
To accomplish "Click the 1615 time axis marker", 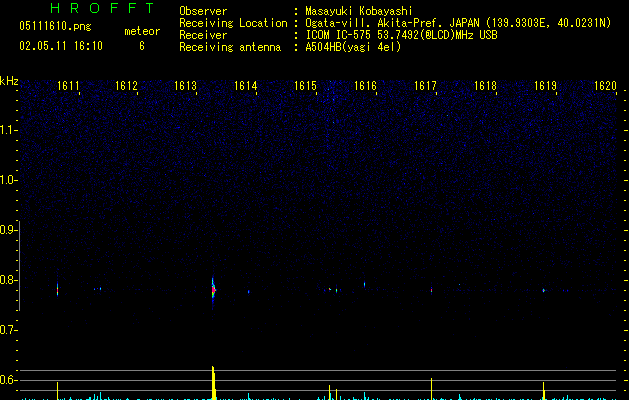I will [306, 86].
